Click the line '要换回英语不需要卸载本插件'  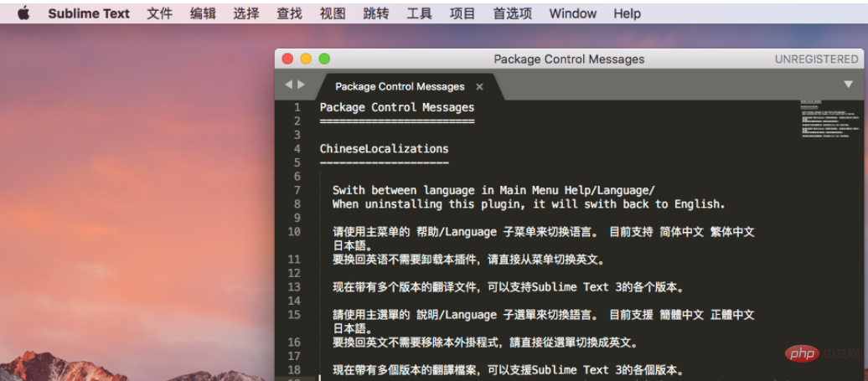(x=468, y=260)
